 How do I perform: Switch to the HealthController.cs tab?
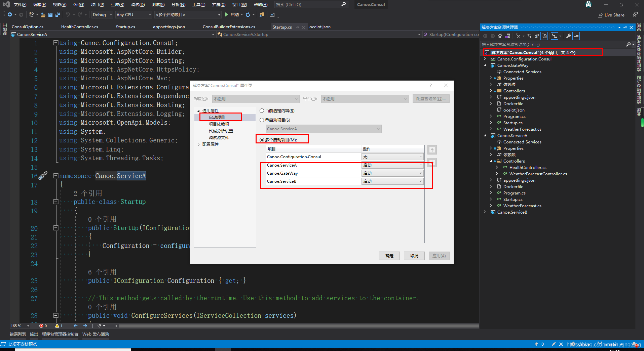(x=80, y=27)
